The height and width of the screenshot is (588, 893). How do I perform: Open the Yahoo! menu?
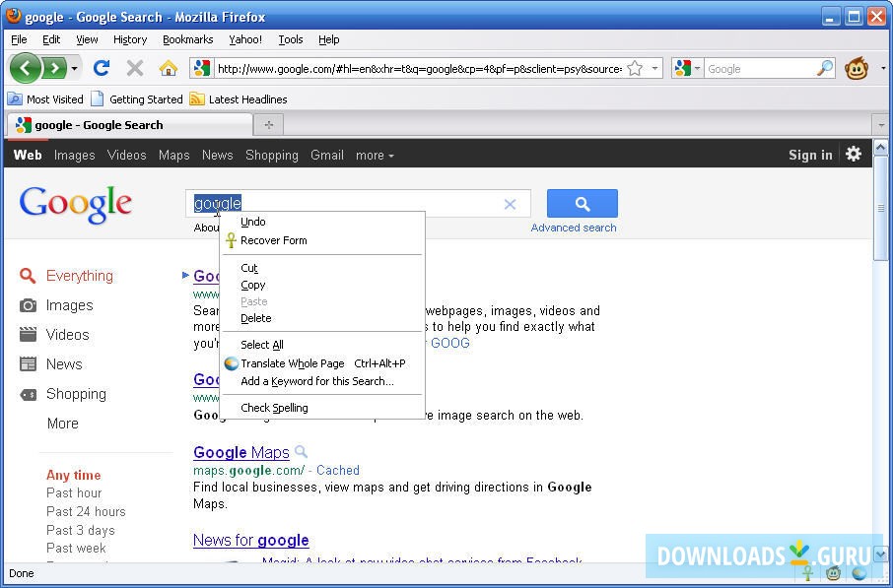point(245,39)
